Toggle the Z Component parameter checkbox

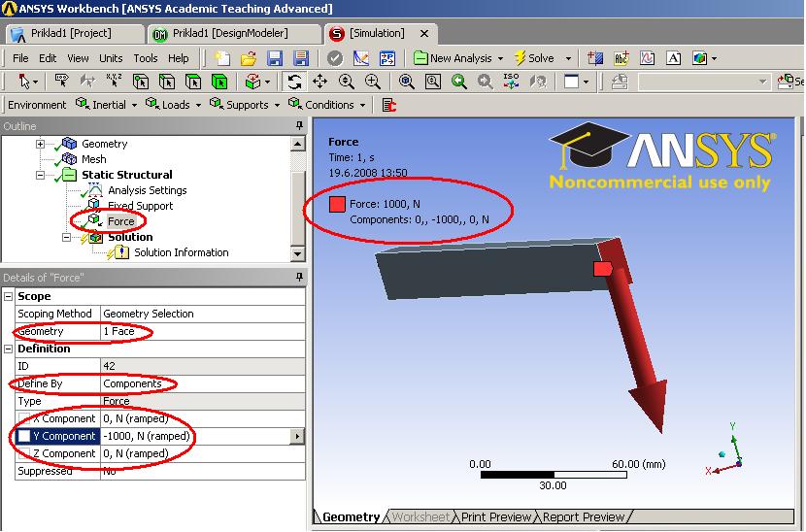click(x=23, y=453)
